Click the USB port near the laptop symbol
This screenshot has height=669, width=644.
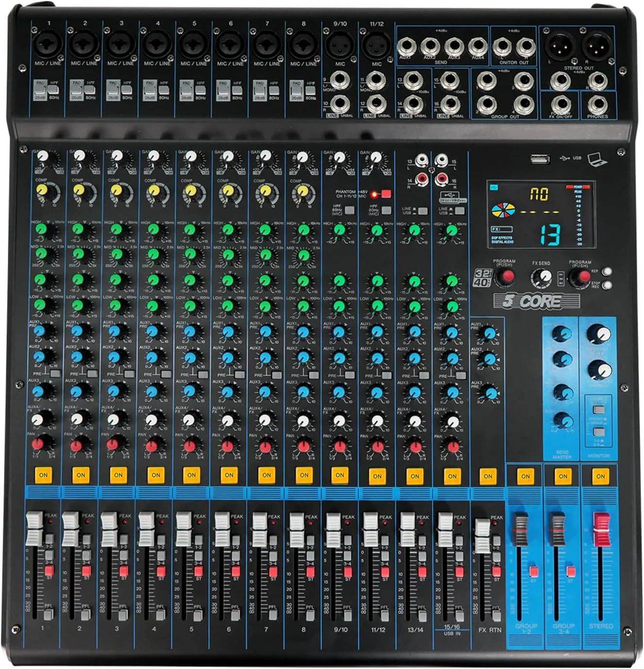pyautogui.click(x=540, y=158)
